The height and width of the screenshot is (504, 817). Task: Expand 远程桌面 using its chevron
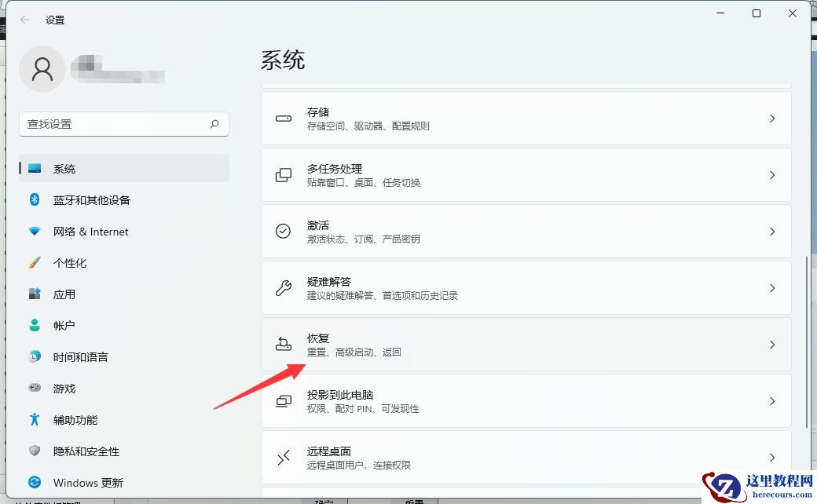[x=771, y=458]
